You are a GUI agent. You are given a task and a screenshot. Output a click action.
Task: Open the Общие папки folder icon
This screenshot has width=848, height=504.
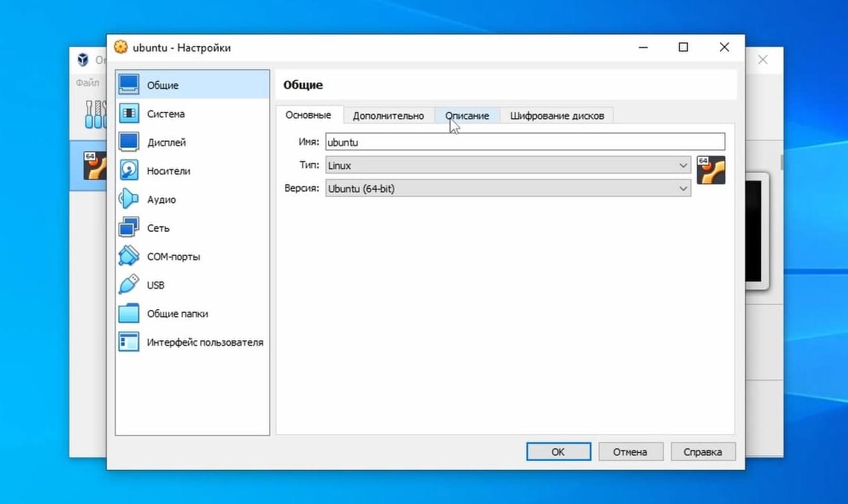[x=129, y=313]
